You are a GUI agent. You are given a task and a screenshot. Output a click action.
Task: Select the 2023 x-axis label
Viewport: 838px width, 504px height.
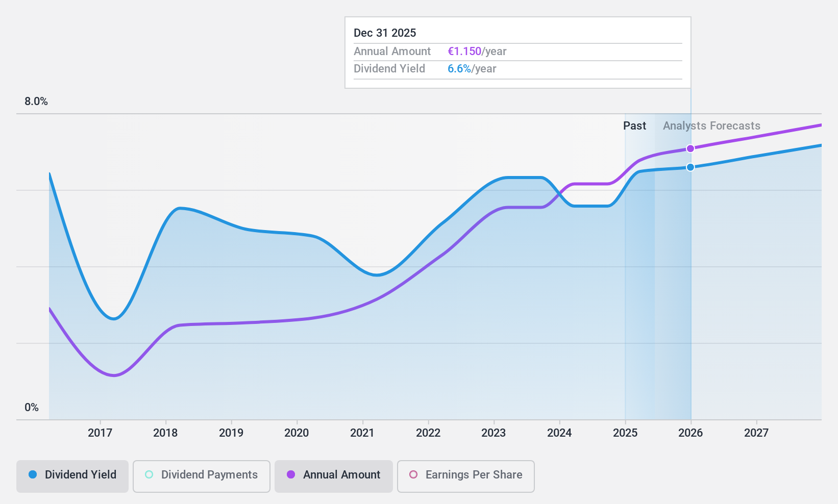(494, 433)
